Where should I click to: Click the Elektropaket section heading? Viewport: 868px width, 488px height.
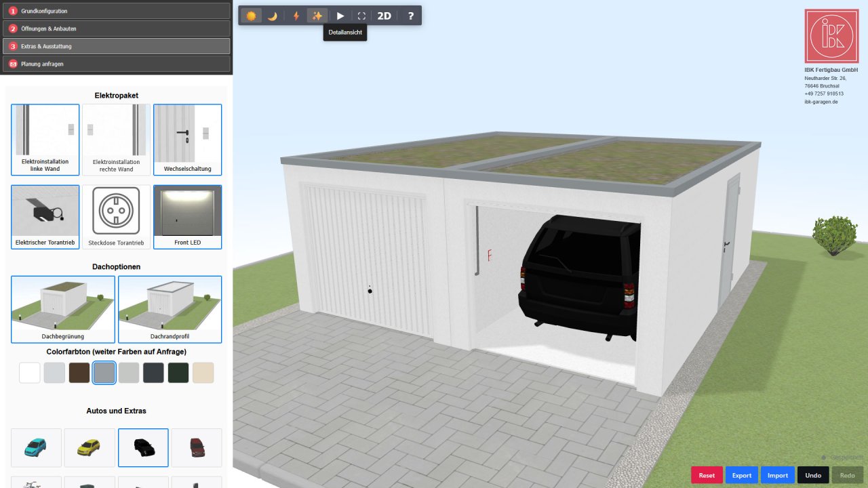click(x=117, y=96)
